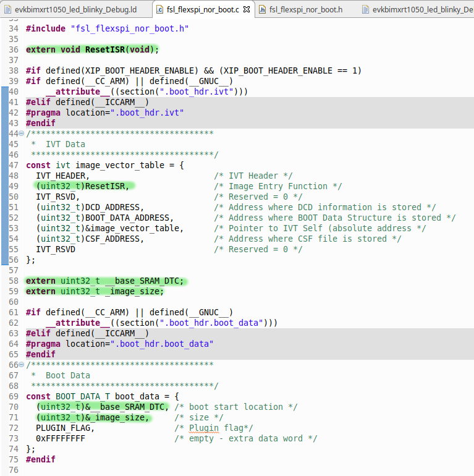Image resolution: width=474 pixels, height=476 pixels.
Task: Collapse the IVT Data comment block at line 44
Action: click(21, 134)
